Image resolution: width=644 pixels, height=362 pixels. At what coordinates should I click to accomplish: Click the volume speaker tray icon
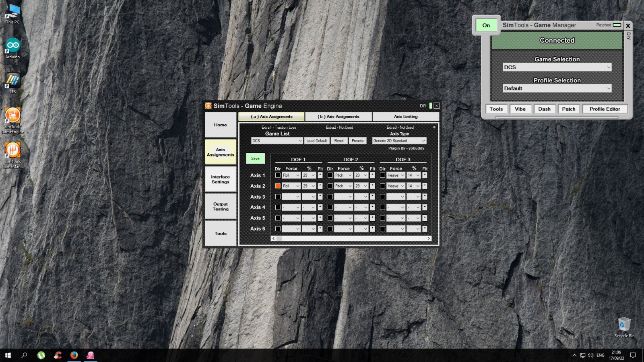pyautogui.click(x=590, y=355)
